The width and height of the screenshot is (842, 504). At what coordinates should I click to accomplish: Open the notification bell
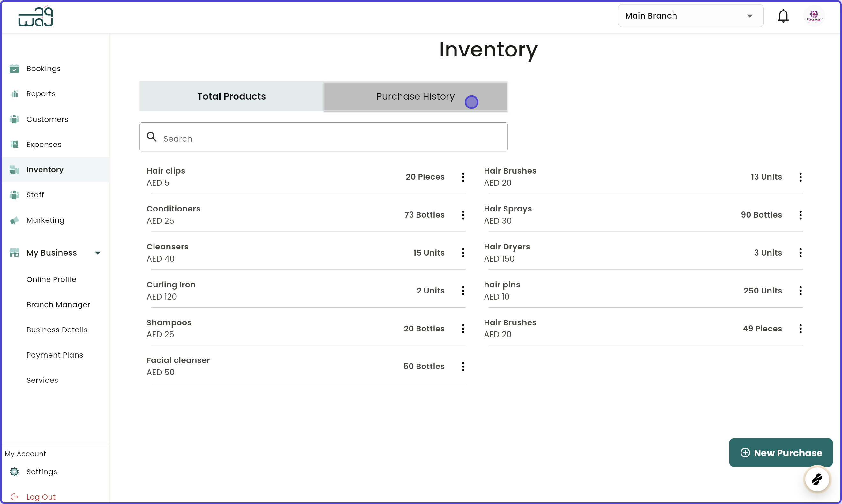(x=783, y=16)
